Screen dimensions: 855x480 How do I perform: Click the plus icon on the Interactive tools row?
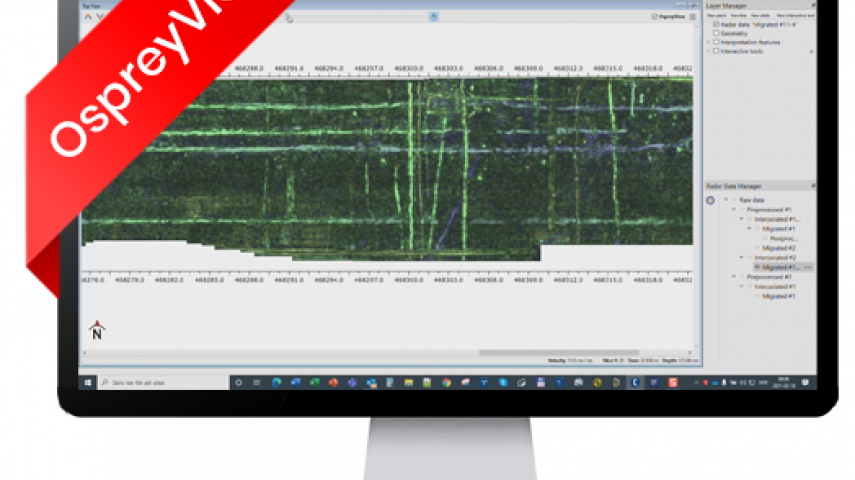(811, 51)
